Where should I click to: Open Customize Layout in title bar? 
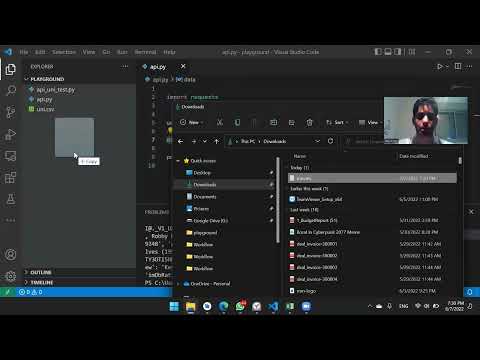point(412,52)
